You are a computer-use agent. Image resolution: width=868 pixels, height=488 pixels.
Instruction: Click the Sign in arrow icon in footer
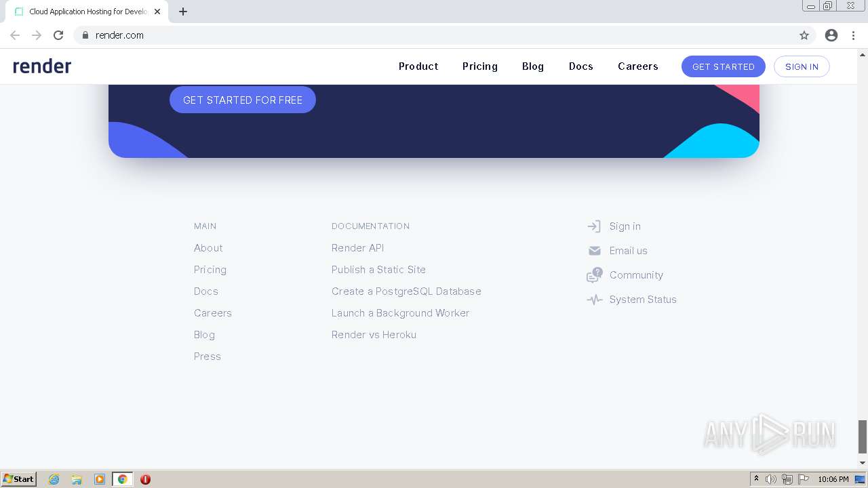[594, 226]
